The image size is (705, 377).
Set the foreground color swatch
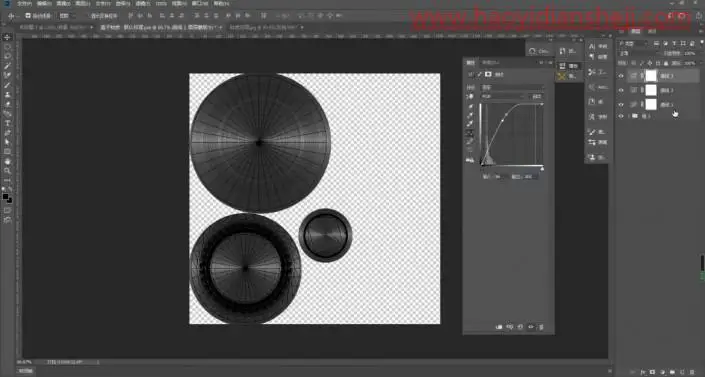(x=5, y=197)
